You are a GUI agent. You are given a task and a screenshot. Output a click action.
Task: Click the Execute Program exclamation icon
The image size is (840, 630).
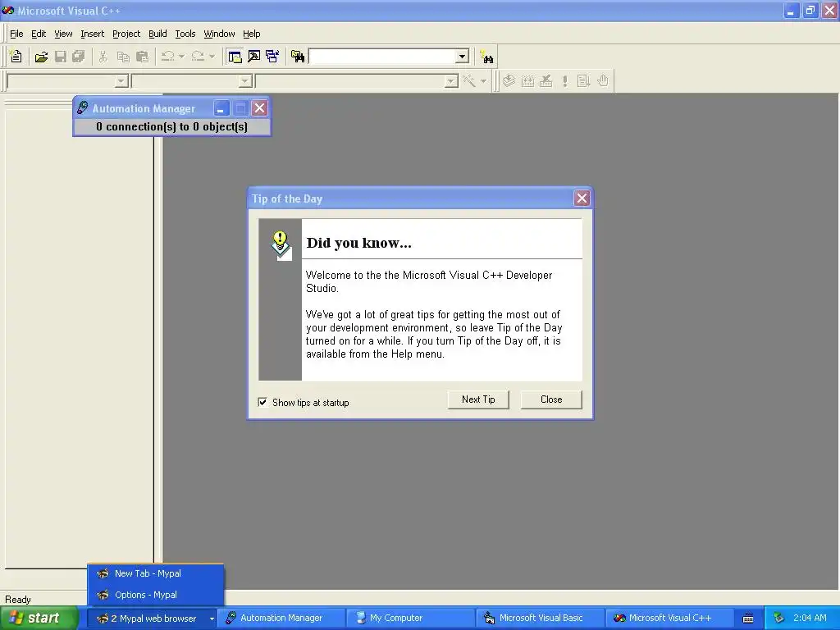(564, 81)
